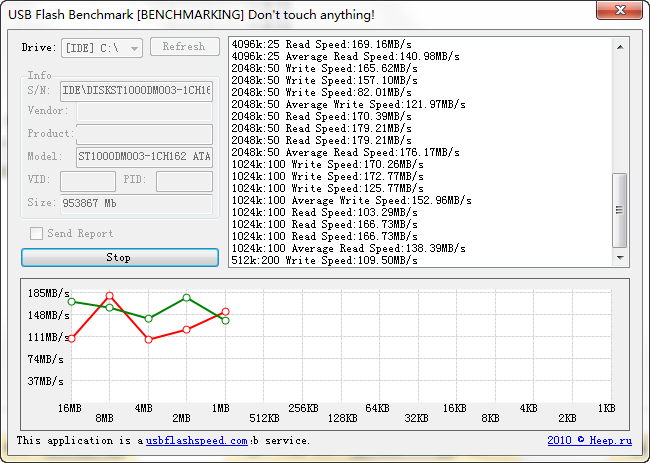650x463 pixels.
Task: Click the 64KB x-axis label
Action: click(377, 408)
